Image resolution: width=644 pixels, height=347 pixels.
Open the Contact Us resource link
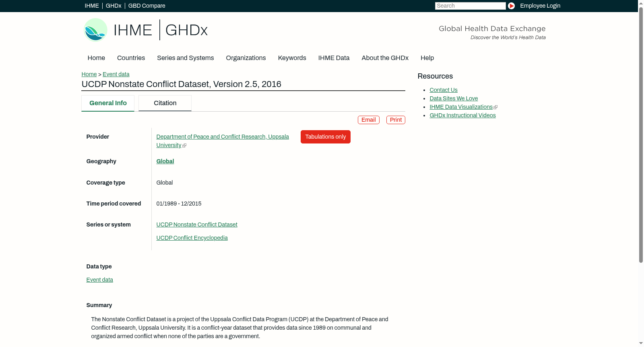coord(444,90)
